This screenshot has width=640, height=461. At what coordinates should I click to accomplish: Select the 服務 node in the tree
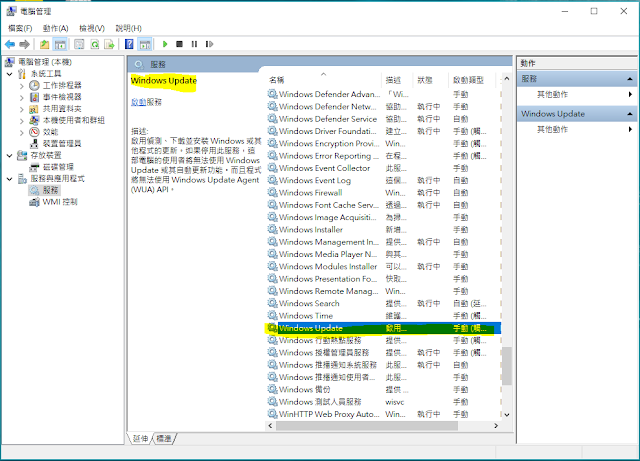(x=51, y=190)
